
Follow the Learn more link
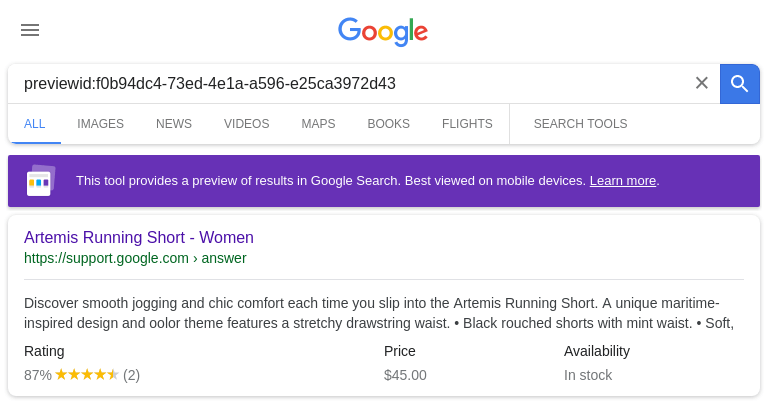[623, 181]
